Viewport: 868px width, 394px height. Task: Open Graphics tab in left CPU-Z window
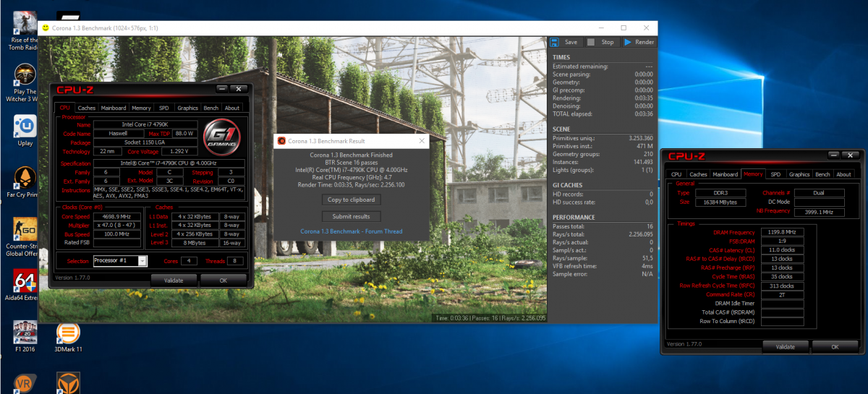187,108
